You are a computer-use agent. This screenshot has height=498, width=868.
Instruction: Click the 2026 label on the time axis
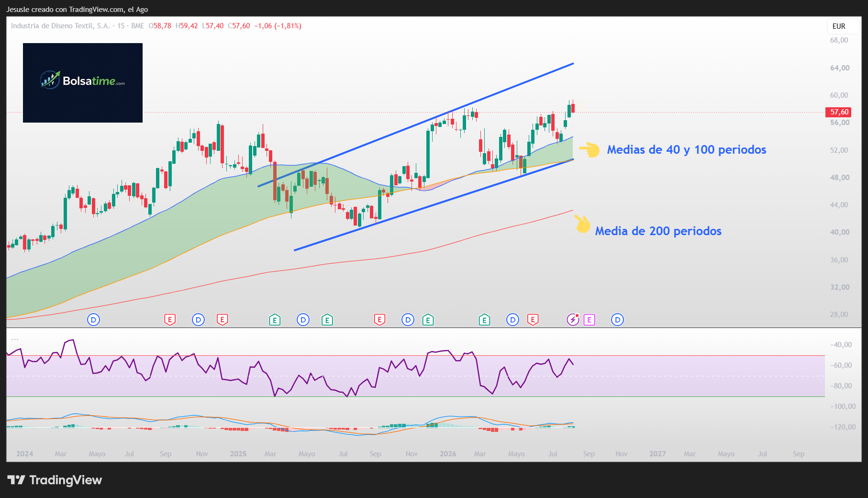pos(448,454)
